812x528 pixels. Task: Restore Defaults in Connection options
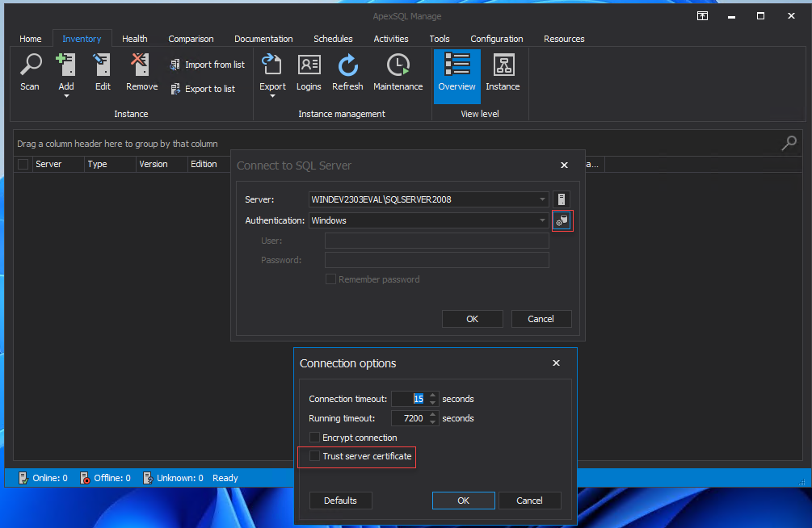tap(340, 501)
